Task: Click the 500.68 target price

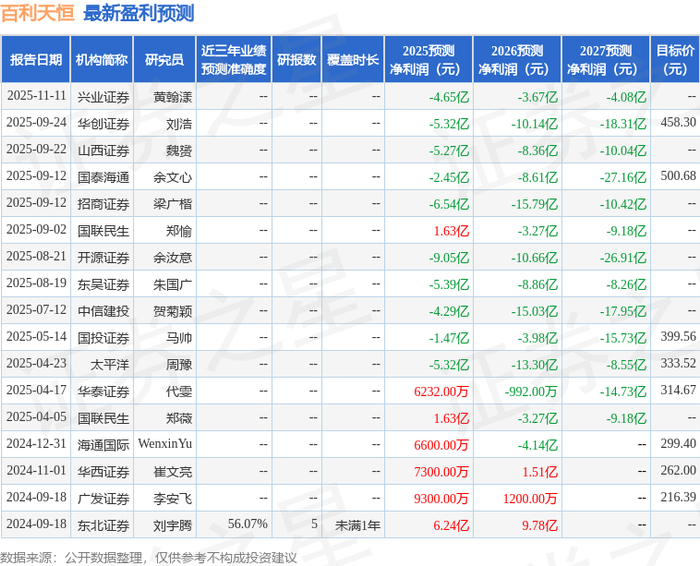Action: [x=678, y=176]
